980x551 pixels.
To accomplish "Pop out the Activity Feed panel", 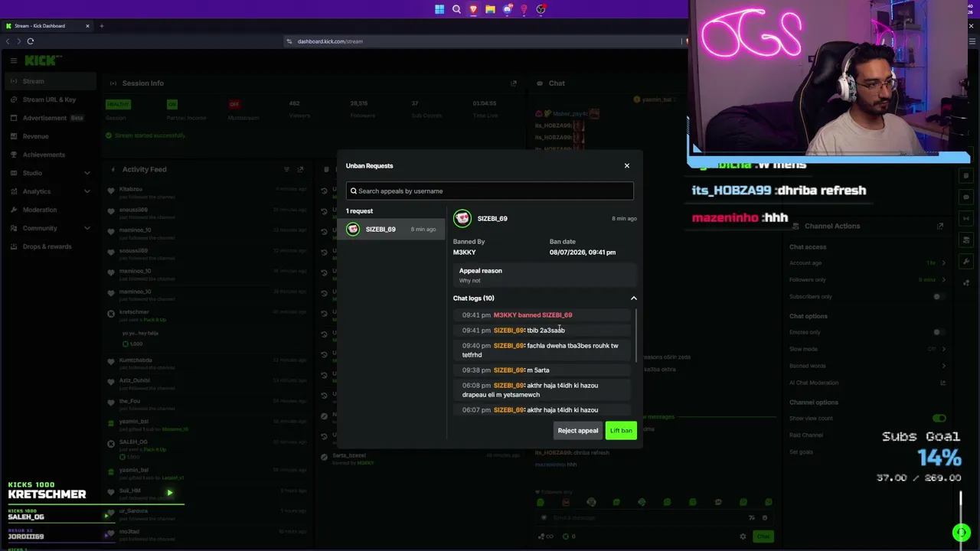I will [x=300, y=170].
